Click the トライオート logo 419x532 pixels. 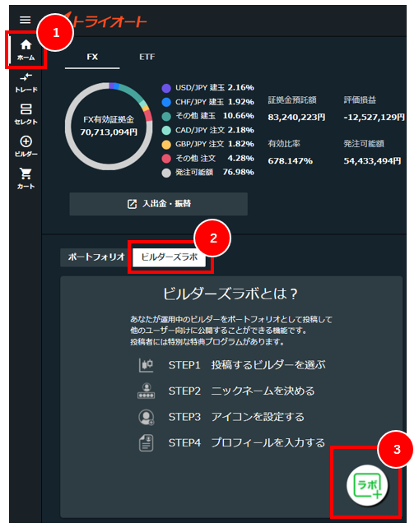point(105,21)
